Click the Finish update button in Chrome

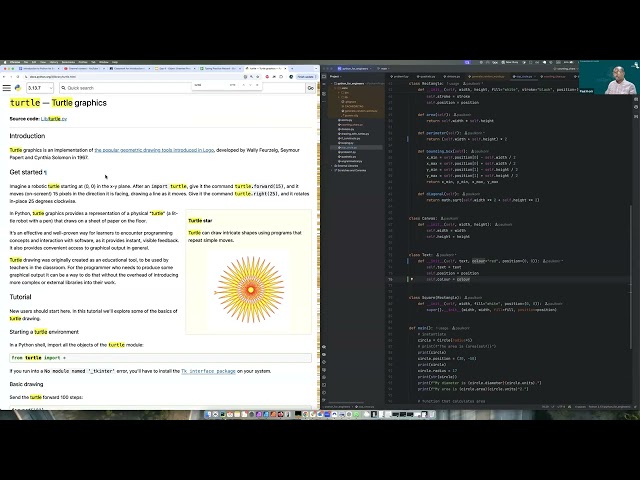coord(305,77)
